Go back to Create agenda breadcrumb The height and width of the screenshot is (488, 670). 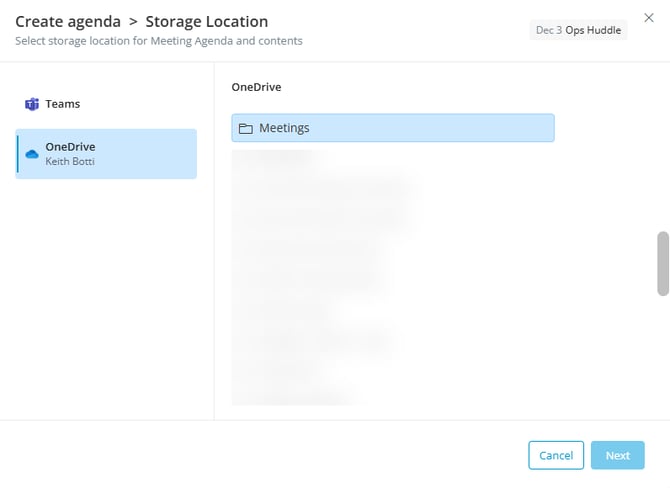pyautogui.click(x=68, y=21)
